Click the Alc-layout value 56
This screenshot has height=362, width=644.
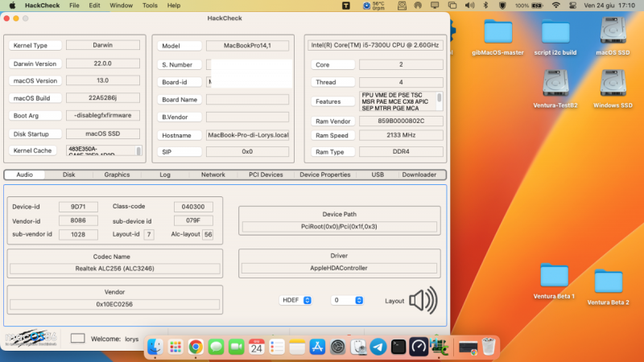coord(208,234)
